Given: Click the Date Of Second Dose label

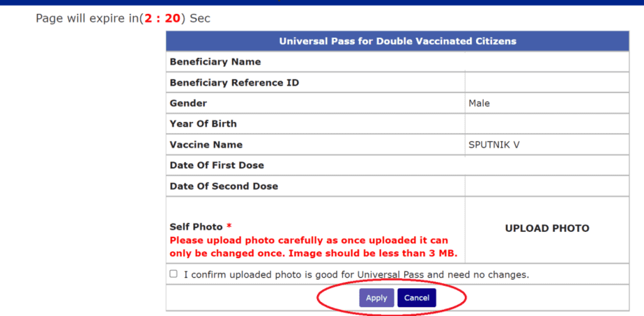Looking at the screenshot, I should coord(224,187).
